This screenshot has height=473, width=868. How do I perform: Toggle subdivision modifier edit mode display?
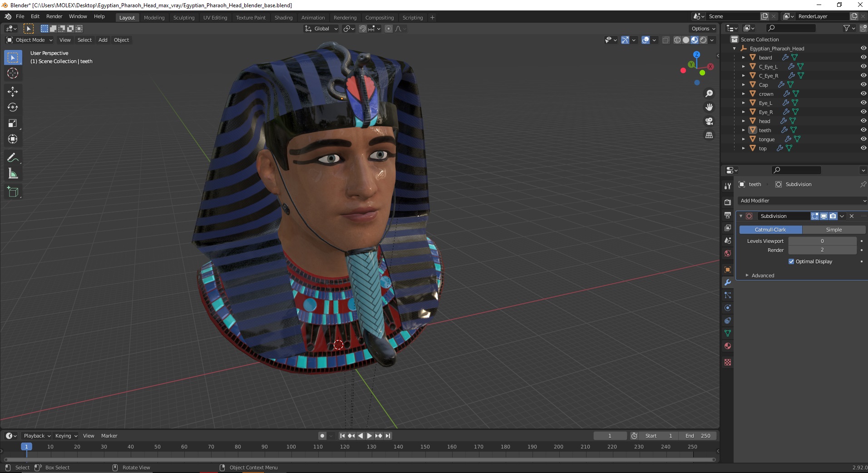[x=815, y=216]
